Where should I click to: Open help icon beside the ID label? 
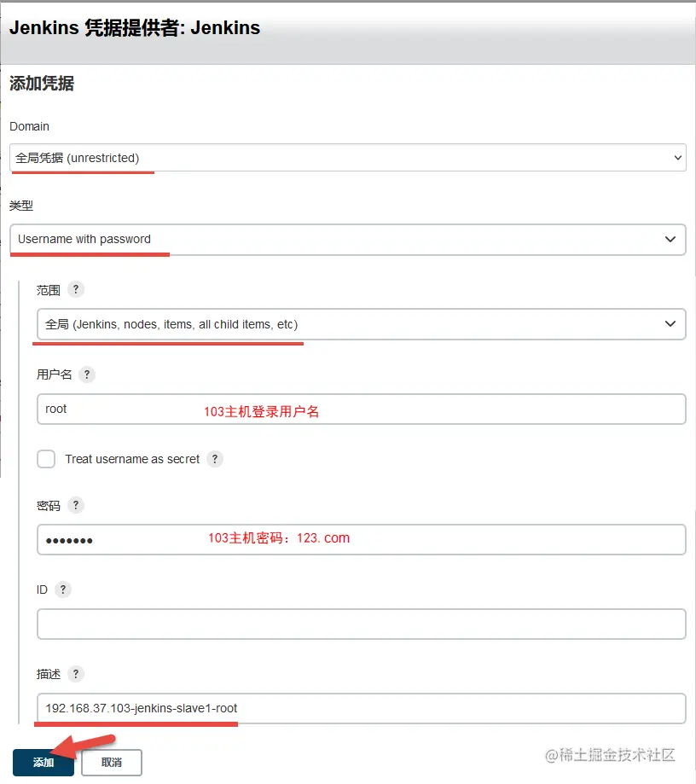tap(63, 589)
